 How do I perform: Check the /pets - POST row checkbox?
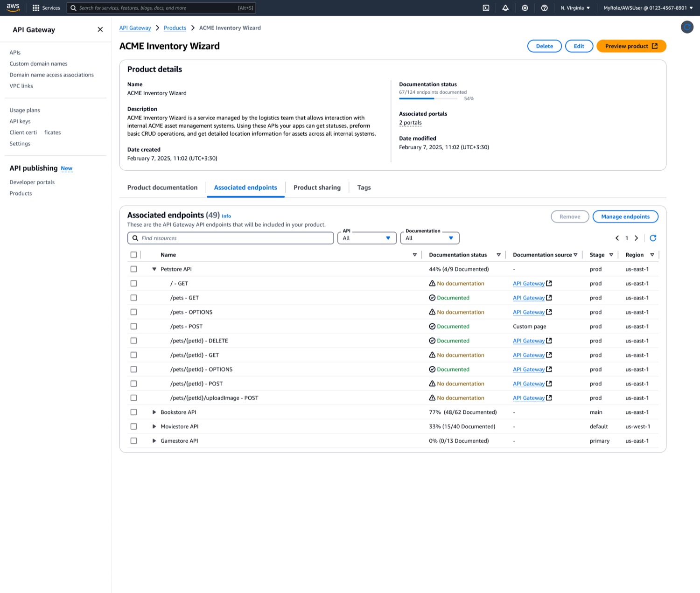coord(133,327)
